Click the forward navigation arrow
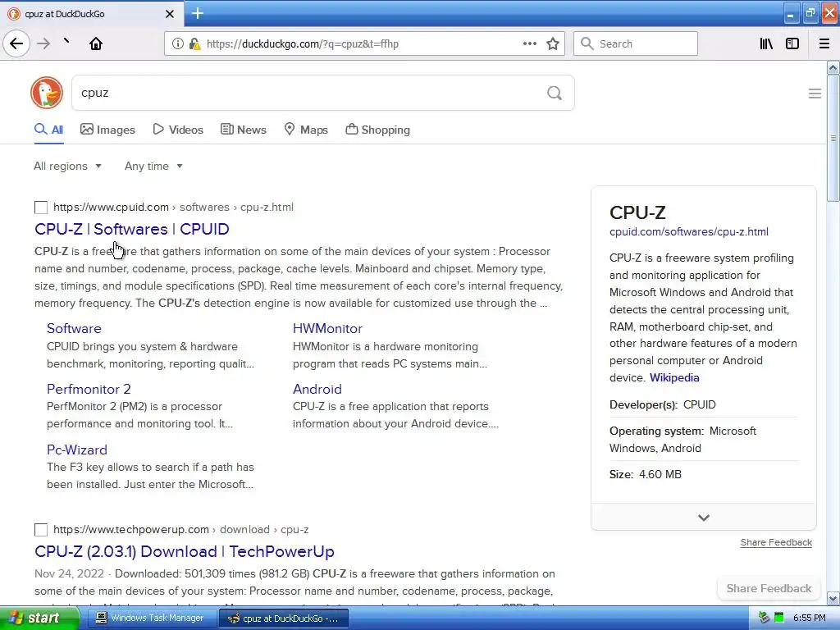This screenshot has height=630, width=840. (x=43, y=43)
